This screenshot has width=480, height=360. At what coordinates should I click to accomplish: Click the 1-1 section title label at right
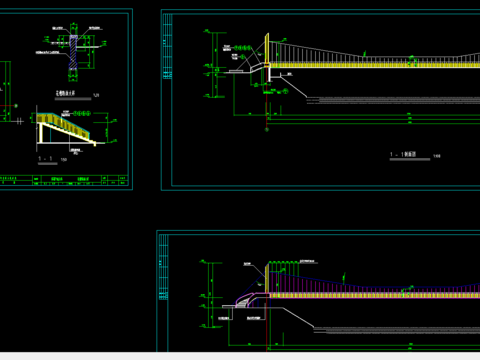click(403, 154)
